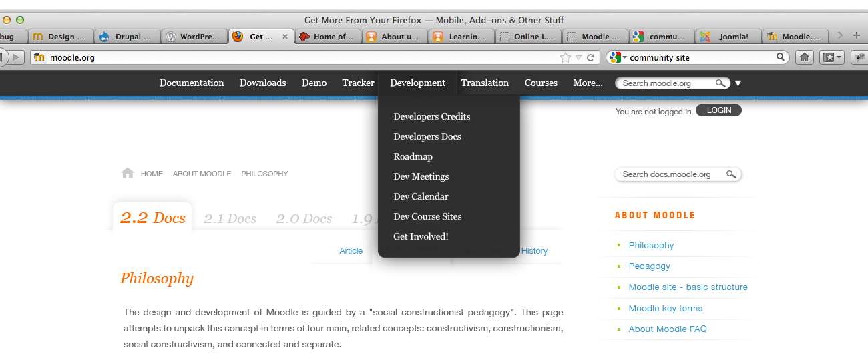Open the Courses menu
Image resolution: width=868 pixels, height=362 pixels.
(x=541, y=83)
